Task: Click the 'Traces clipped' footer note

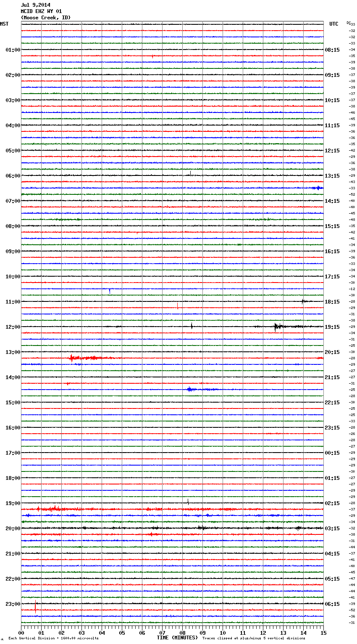Action: coord(254,638)
